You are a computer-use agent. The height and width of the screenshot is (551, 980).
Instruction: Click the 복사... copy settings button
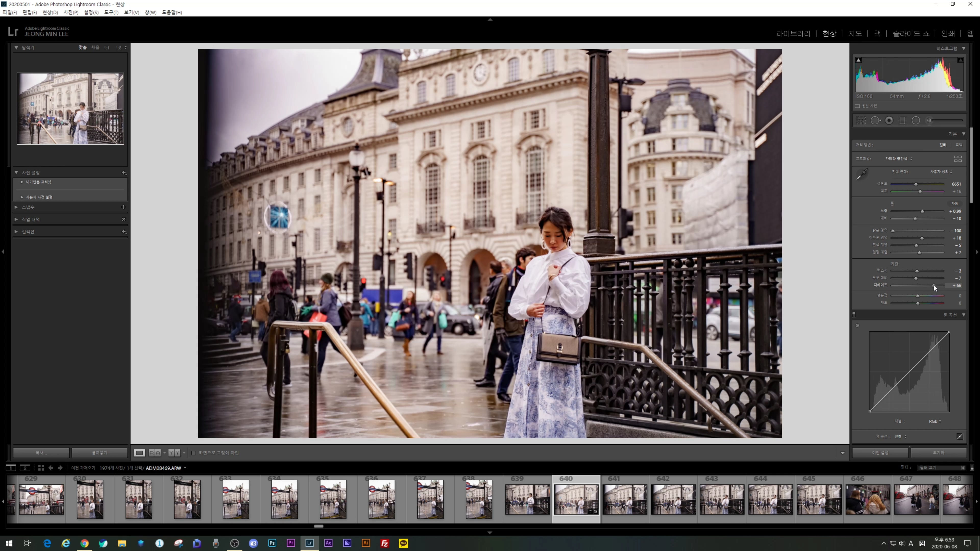41,453
